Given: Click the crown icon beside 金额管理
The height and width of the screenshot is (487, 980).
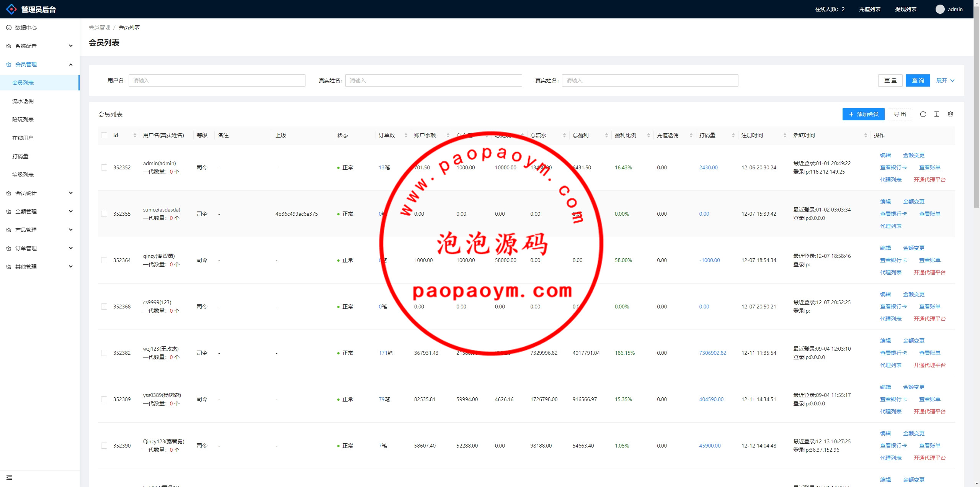Looking at the screenshot, I should [x=9, y=212].
